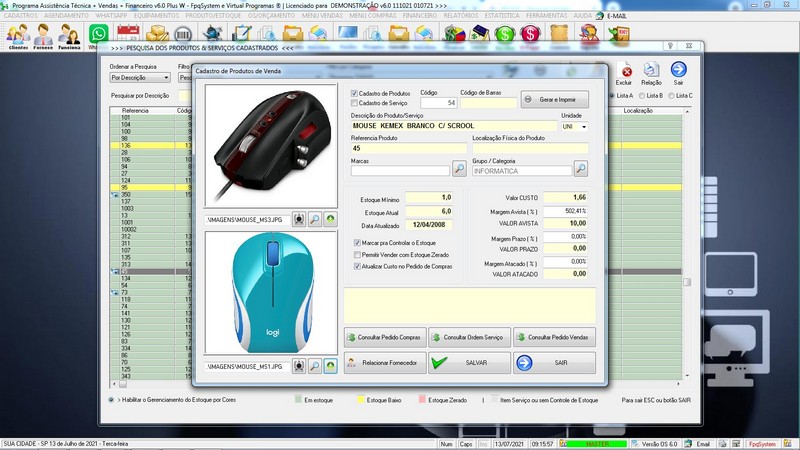
Task: Click the Localização Física do Produto field
Action: (530, 148)
